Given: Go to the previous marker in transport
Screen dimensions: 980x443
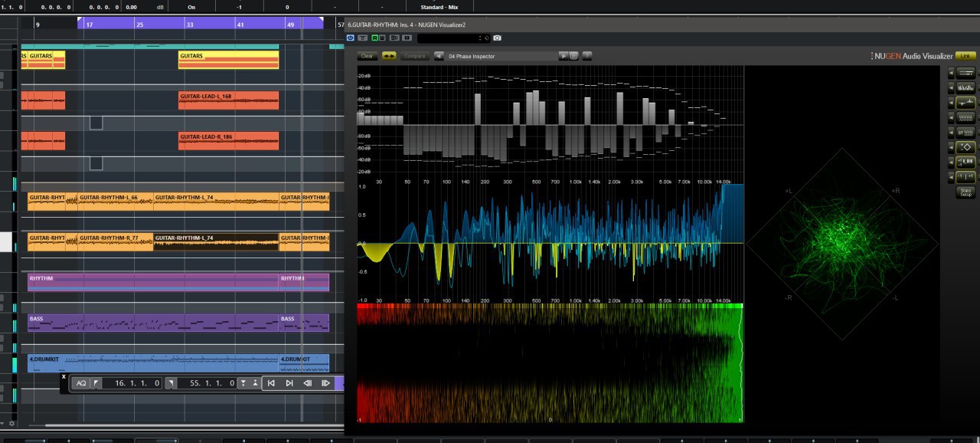Looking at the screenshot, I should 271,383.
